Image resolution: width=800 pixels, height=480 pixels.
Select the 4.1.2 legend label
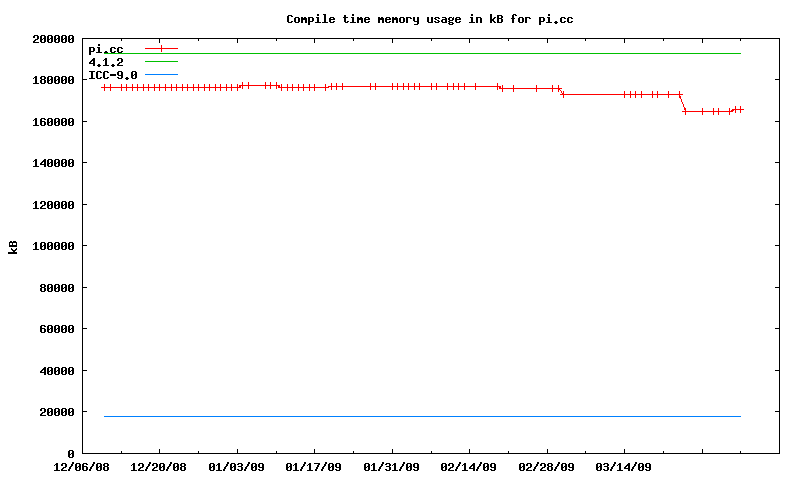(x=106, y=62)
